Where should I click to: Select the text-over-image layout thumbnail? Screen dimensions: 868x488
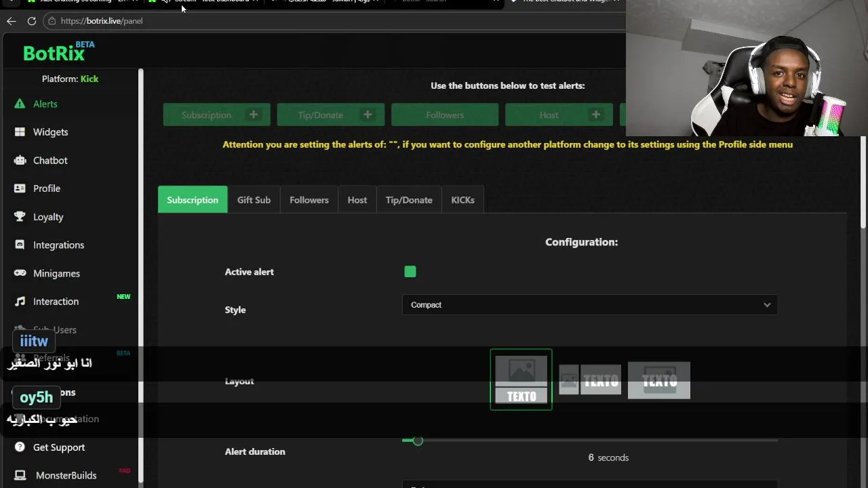(659, 380)
